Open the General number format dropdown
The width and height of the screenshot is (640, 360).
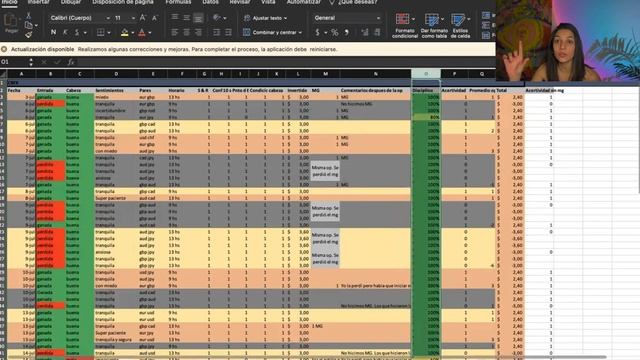click(347, 18)
